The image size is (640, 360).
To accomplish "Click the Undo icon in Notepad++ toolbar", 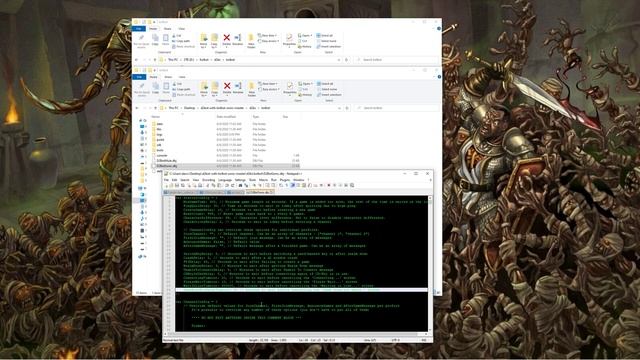I will (x=227, y=185).
